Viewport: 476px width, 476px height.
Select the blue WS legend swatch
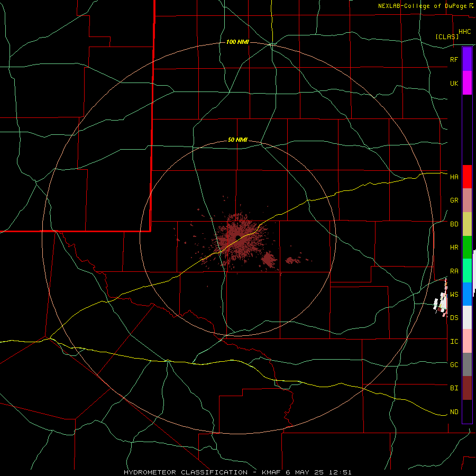[467, 294]
